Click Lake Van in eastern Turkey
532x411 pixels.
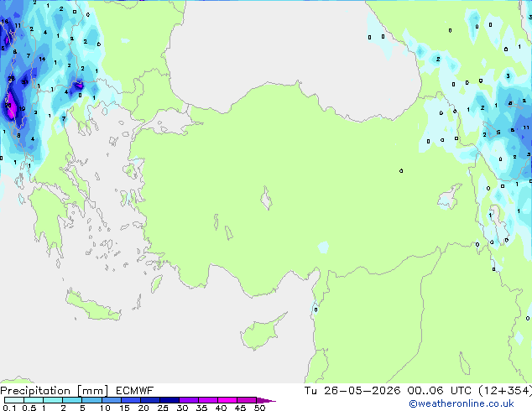tap(450, 197)
